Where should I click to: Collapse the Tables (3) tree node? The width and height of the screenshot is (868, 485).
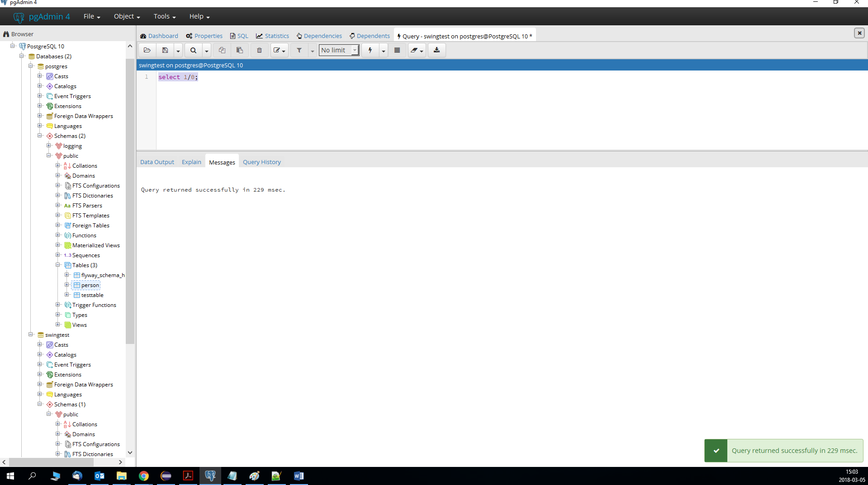pyautogui.click(x=58, y=265)
